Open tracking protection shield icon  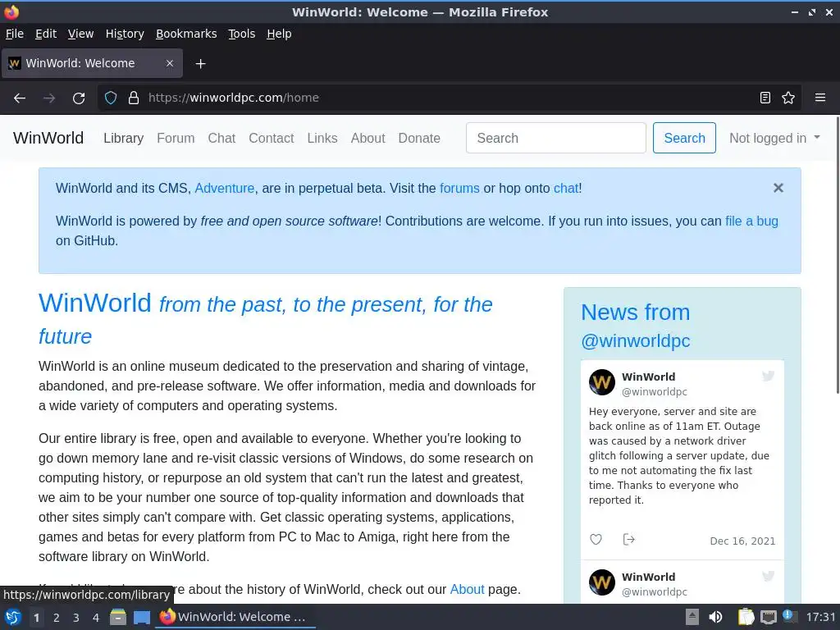111,98
